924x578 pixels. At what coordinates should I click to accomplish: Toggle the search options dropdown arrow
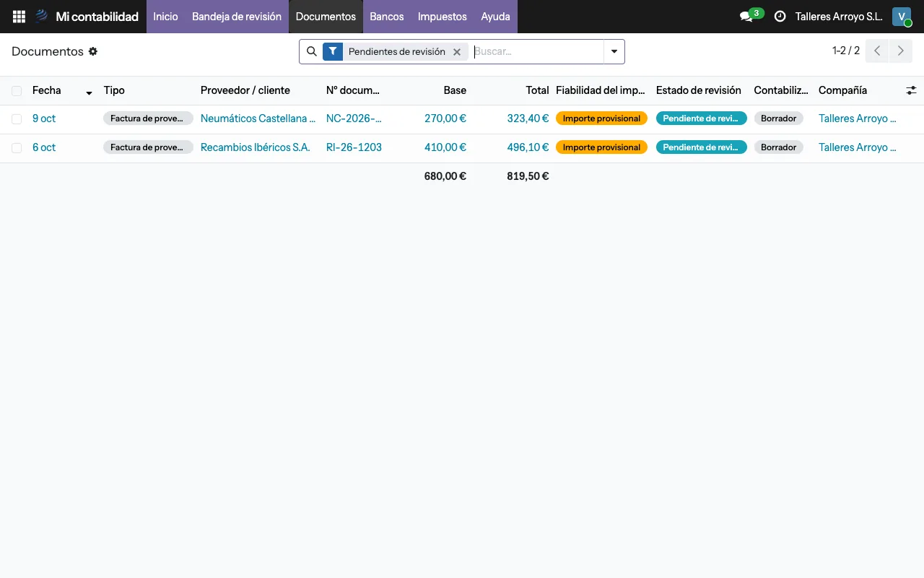click(614, 51)
